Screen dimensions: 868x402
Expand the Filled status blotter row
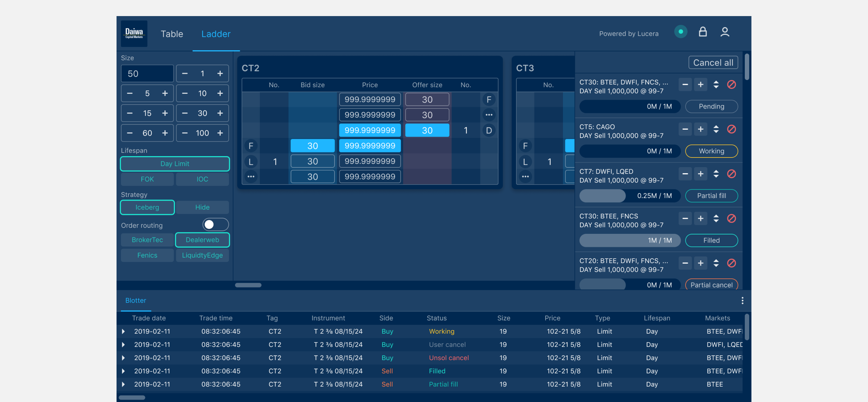[123, 371]
